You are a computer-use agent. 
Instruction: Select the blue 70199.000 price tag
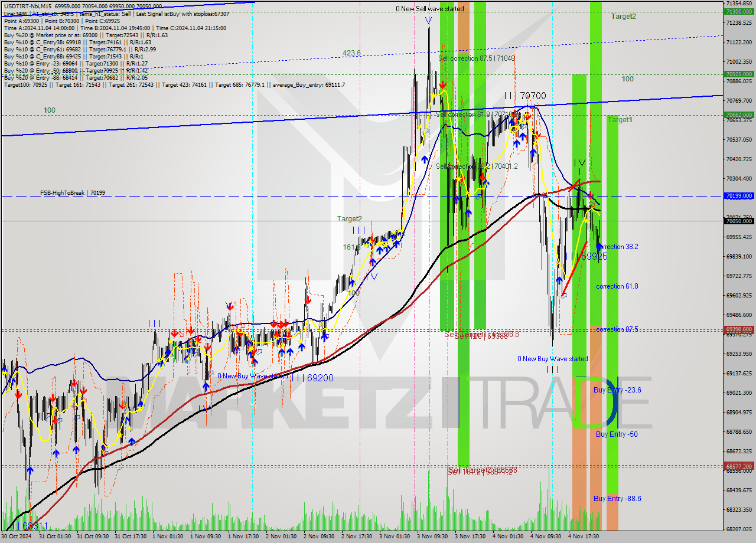click(x=739, y=195)
